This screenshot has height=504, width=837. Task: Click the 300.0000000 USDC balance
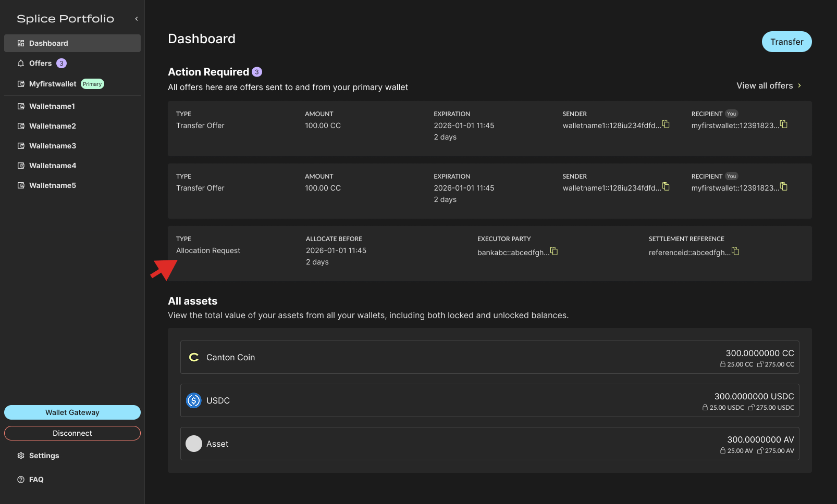point(754,396)
